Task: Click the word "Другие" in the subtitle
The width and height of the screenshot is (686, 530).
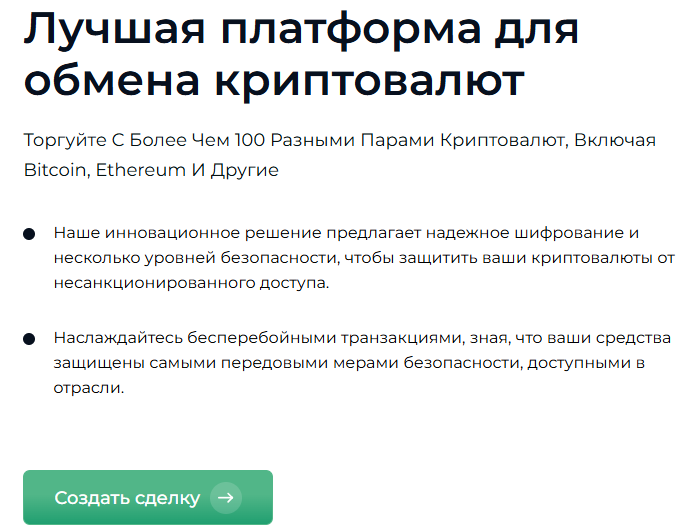Action: [x=245, y=170]
